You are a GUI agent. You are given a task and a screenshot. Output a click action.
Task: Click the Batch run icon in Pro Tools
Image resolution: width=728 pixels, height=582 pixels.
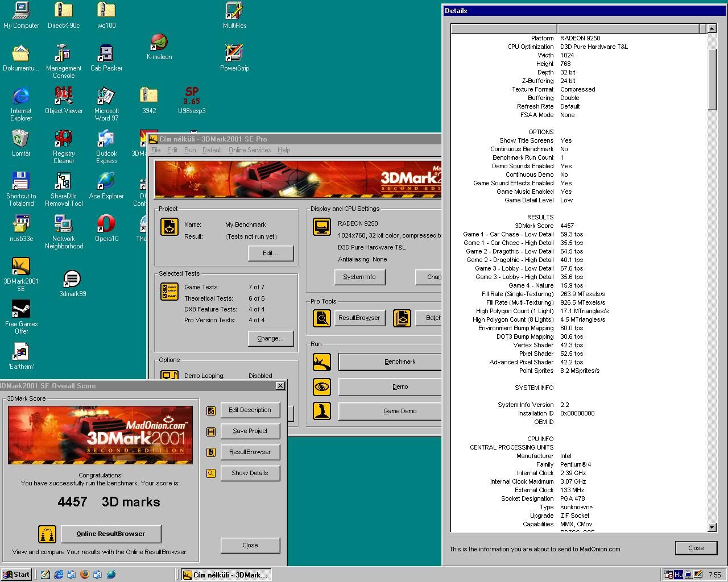pyautogui.click(x=402, y=318)
